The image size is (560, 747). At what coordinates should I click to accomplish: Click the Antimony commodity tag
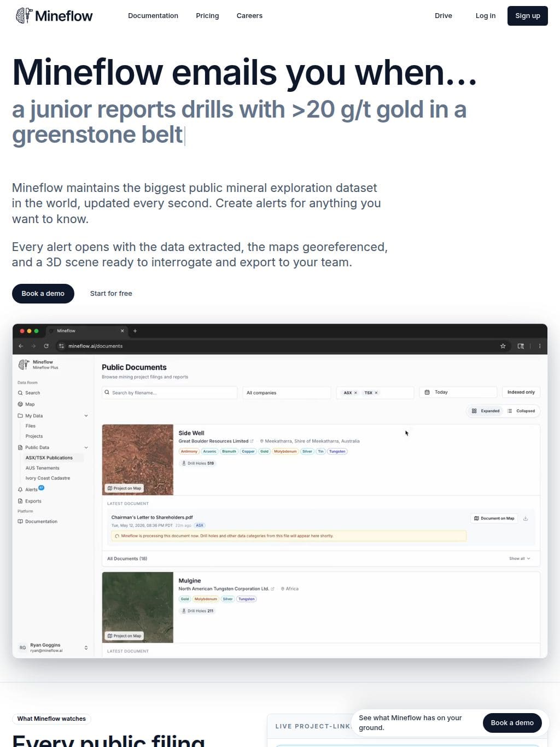click(189, 452)
